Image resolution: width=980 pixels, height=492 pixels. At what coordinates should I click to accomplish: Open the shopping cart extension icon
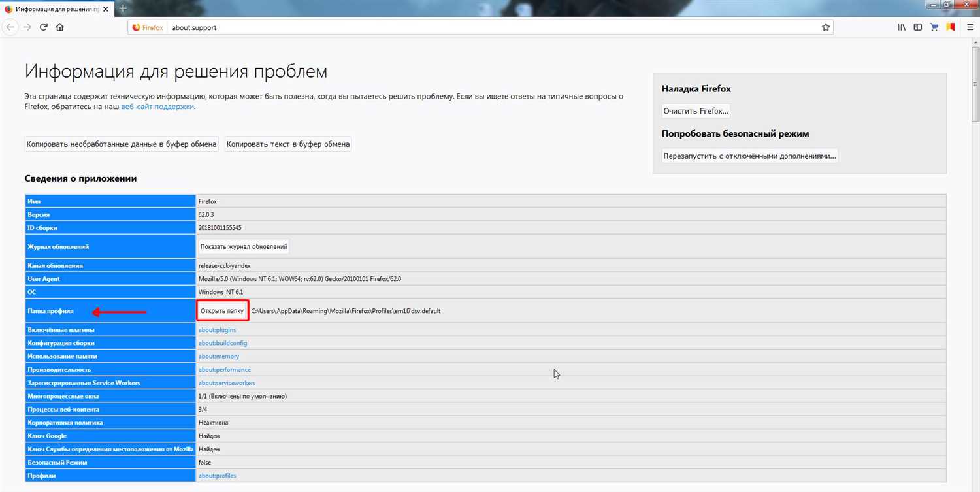(934, 27)
